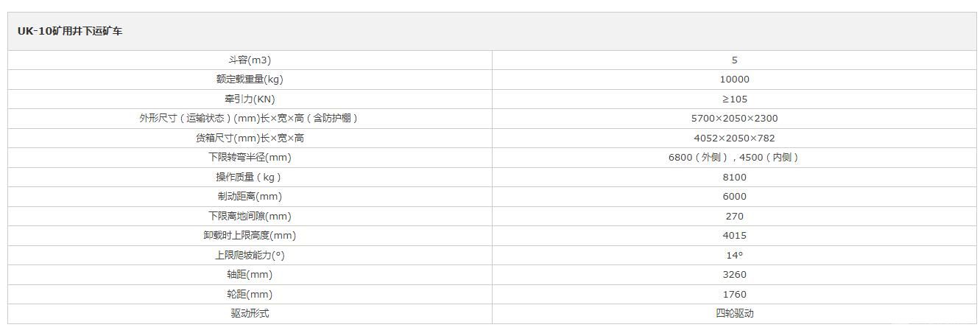This screenshot has width=980, height=333.
Task: Select the 5700×2050×2300 dimension value
Action: pyautogui.click(x=734, y=118)
